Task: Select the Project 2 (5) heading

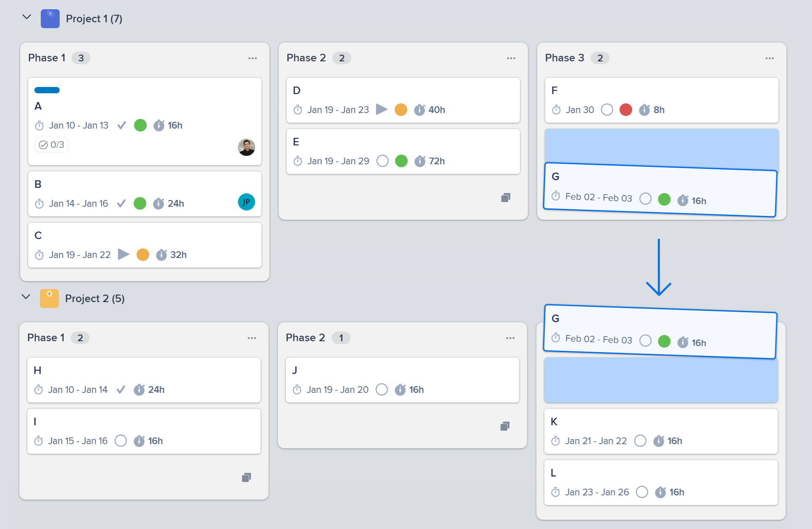Action: click(95, 299)
